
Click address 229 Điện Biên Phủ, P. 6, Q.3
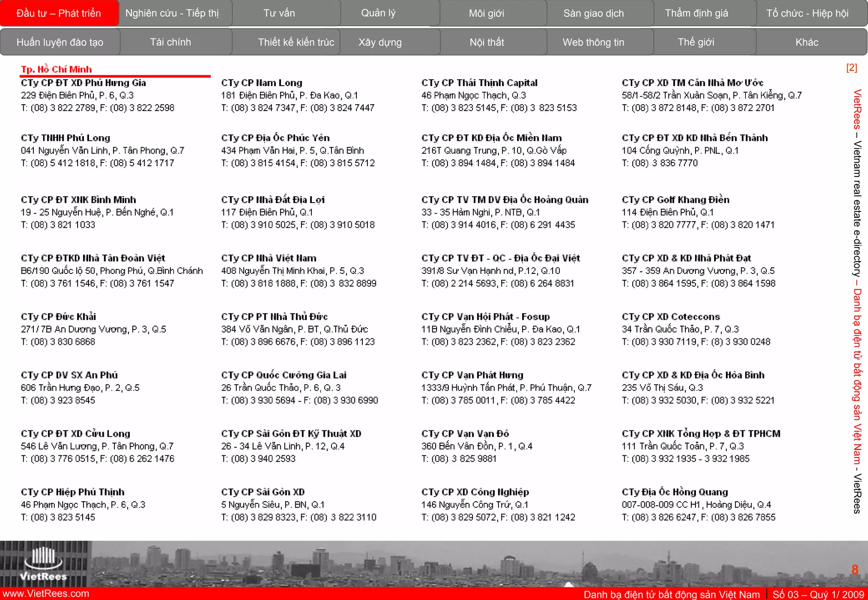point(78,95)
